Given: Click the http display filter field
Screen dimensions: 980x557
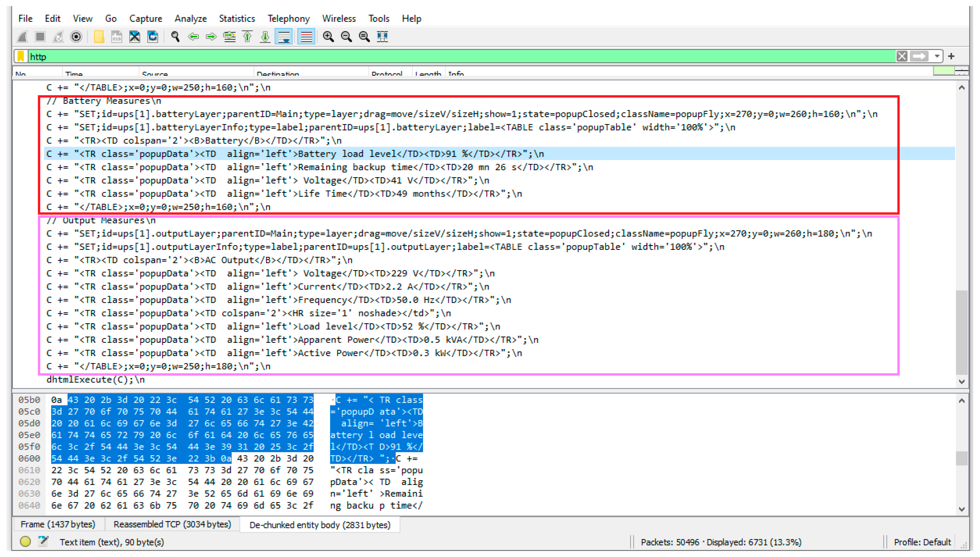Looking at the screenshot, I should tap(459, 57).
